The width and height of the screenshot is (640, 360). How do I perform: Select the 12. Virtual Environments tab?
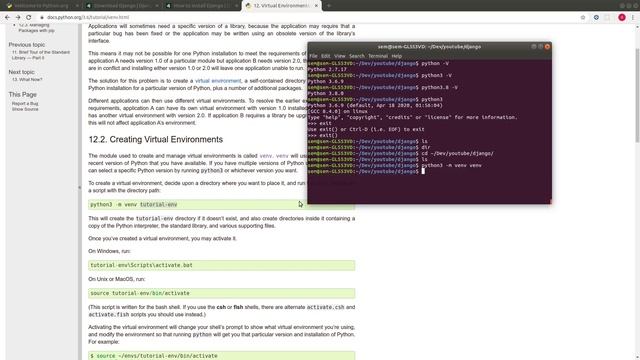(x=281, y=6)
